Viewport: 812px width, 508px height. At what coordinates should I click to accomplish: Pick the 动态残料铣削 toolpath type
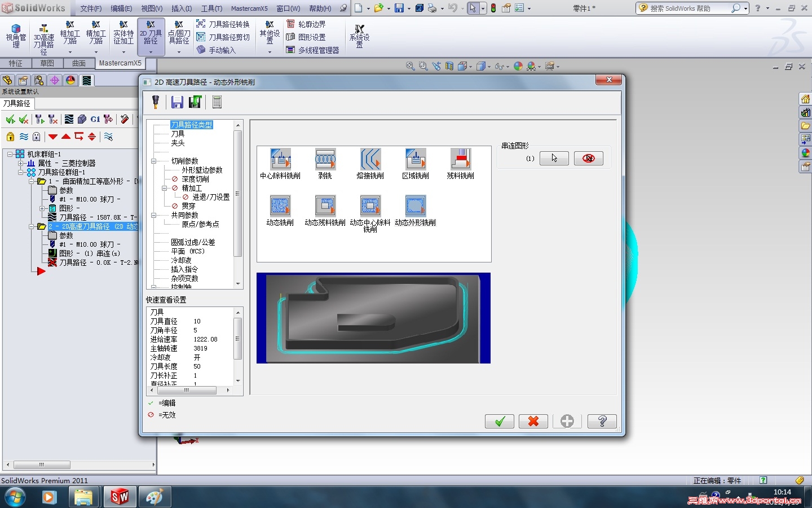click(325, 205)
